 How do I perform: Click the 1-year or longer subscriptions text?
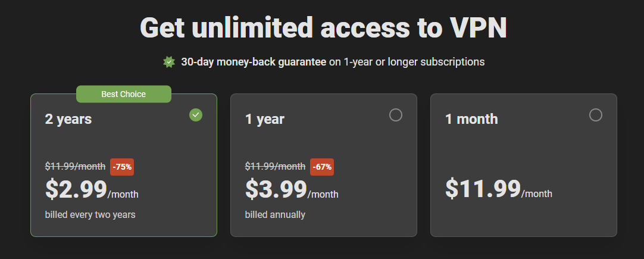[414, 62]
